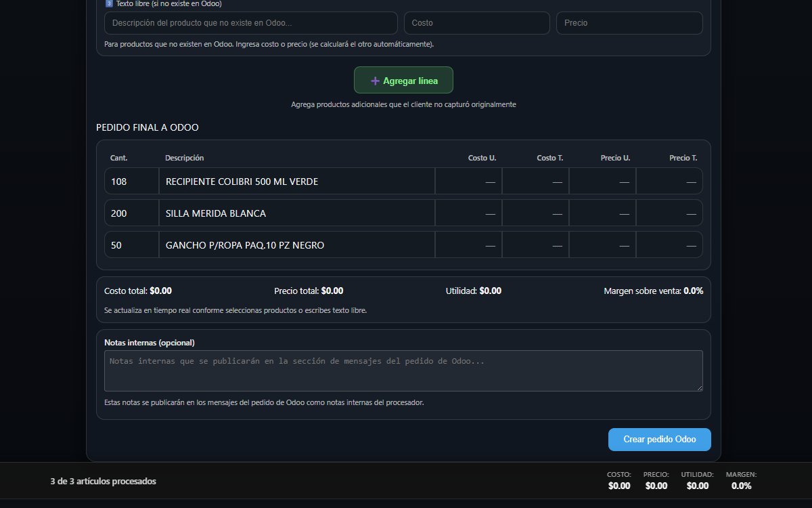Click the SILLA MERIDA BLANCA description cell

pos(296,213)
